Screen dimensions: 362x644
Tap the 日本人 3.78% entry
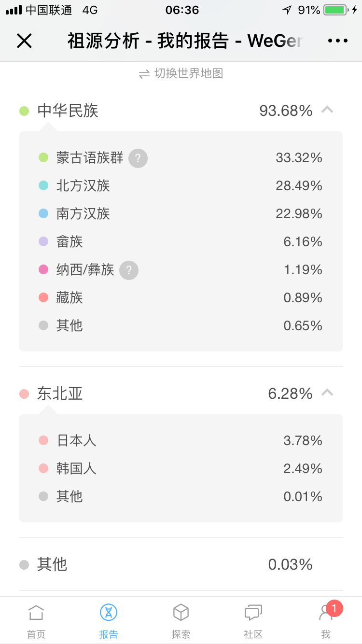point(181,441)
